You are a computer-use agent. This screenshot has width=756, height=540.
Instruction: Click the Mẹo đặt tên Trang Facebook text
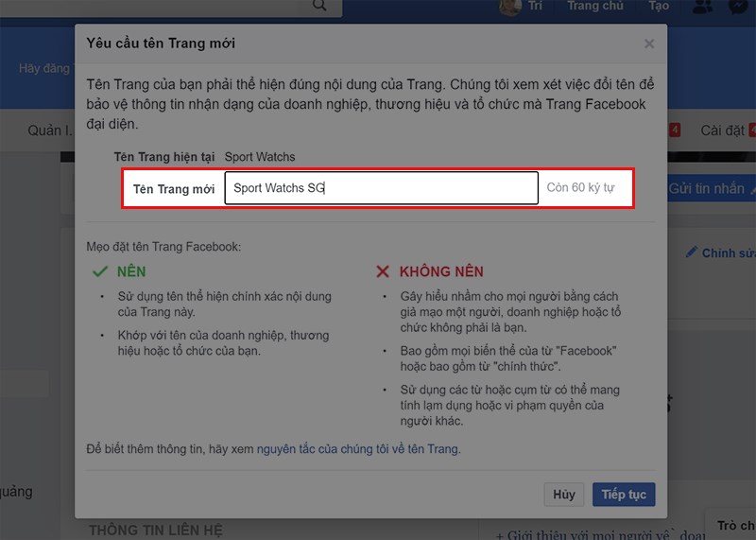click(x=163, y=247)
